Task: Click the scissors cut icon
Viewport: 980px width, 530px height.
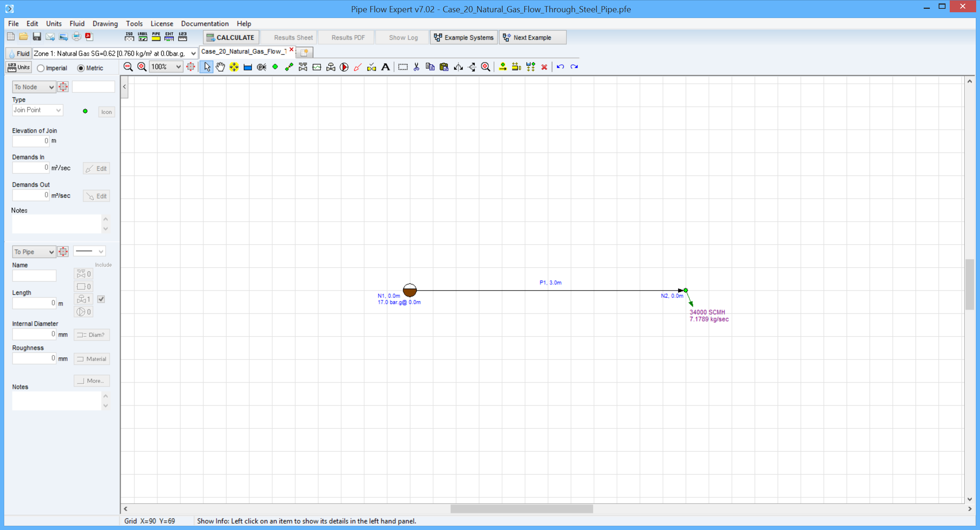Action: tap(416, 67)
